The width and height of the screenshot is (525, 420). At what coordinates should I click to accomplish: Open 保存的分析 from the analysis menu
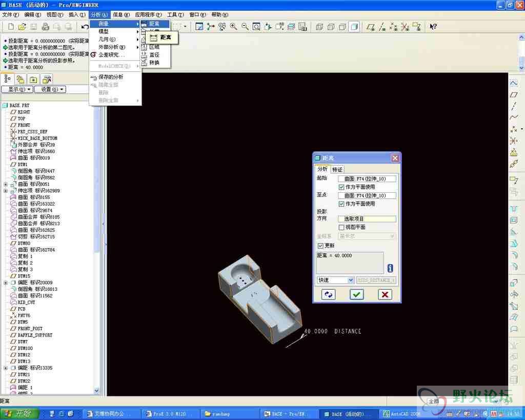(115, 77)
